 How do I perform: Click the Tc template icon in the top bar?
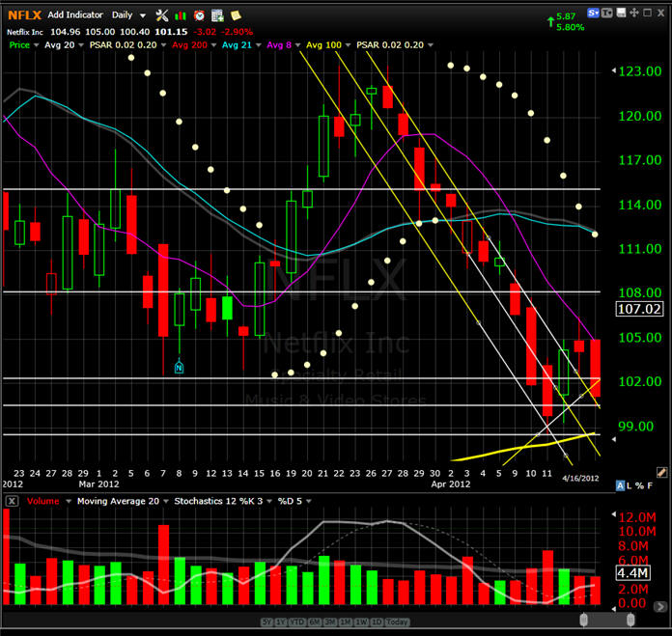[x=607, y=14]
